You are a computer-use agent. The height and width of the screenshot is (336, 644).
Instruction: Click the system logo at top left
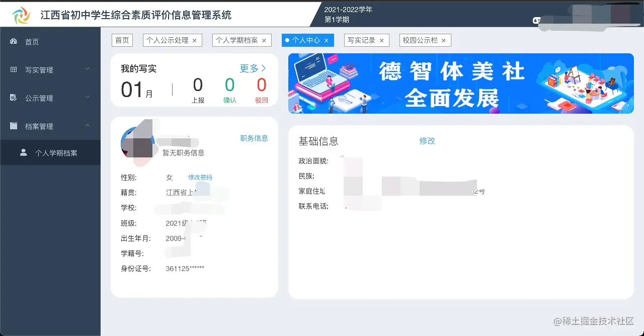pos(20,14)
